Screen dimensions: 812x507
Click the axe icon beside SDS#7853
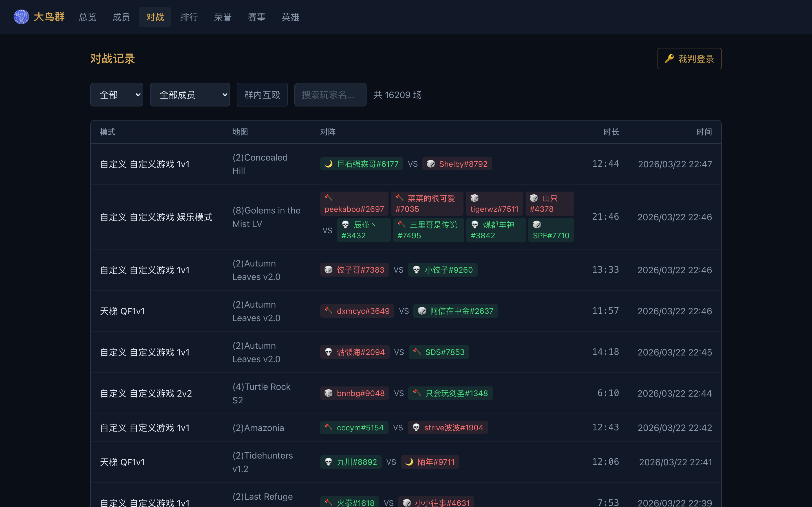(x=417, y=352)
